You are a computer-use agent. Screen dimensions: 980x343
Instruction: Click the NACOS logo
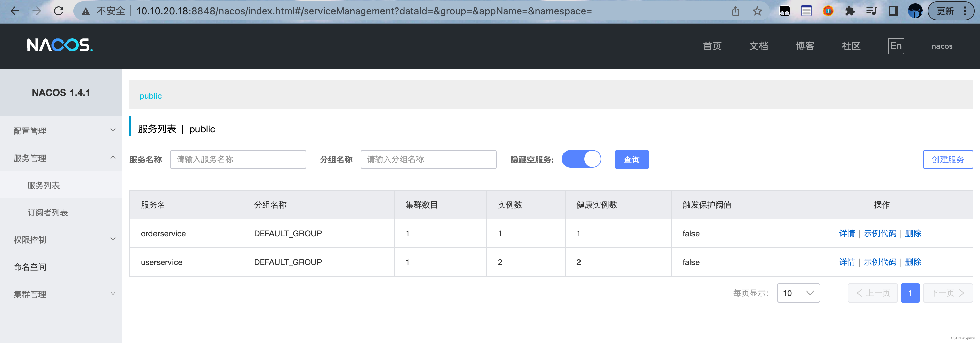60,45
